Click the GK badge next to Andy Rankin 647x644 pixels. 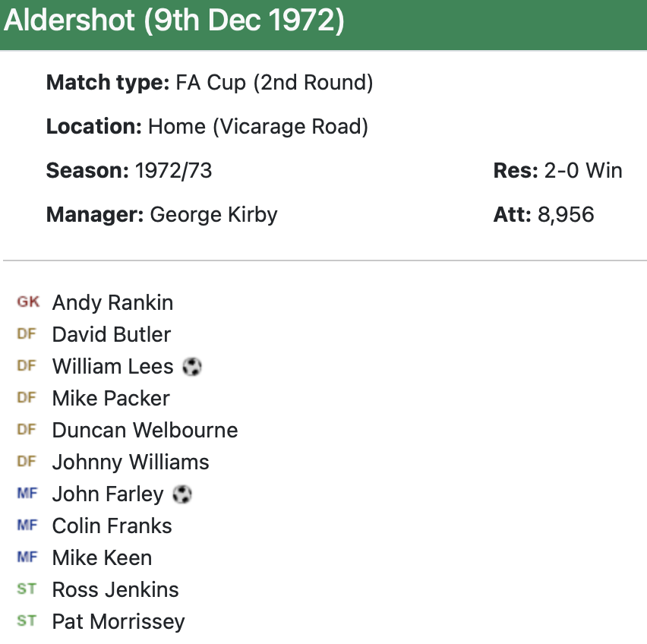[28, 302]
